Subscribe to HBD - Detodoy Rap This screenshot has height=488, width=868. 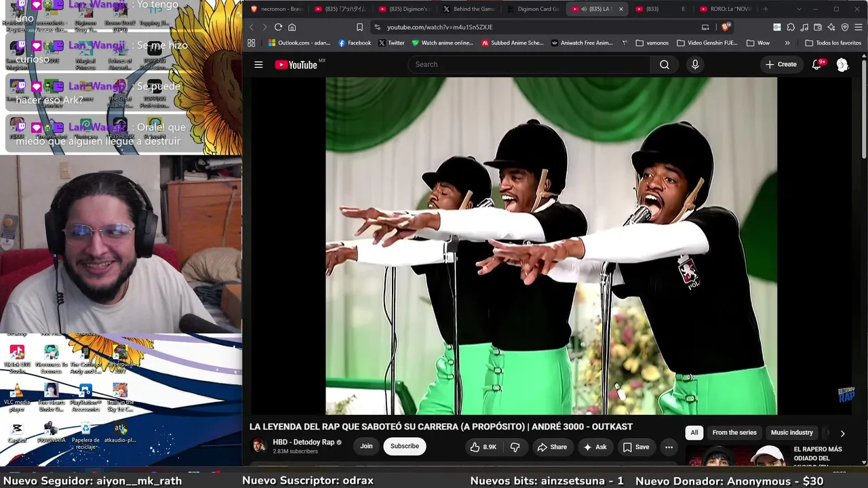pyautogui.click(x=404, y=446)
